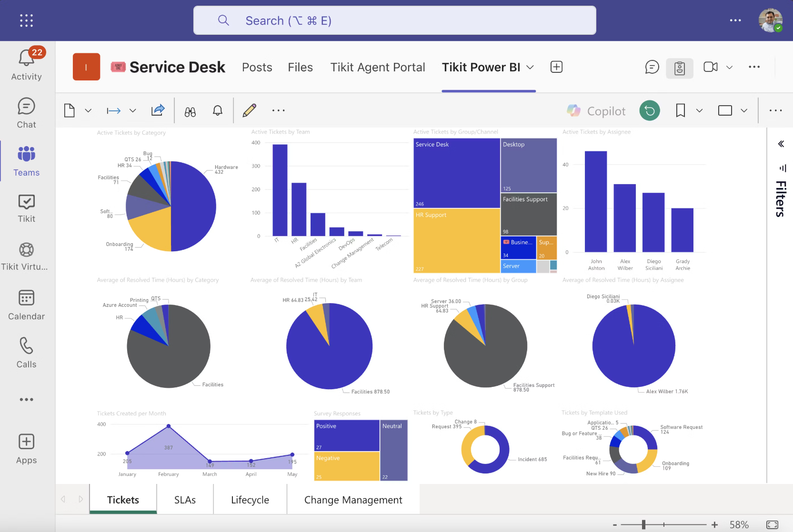Reset the report to default

pos(650,110)
